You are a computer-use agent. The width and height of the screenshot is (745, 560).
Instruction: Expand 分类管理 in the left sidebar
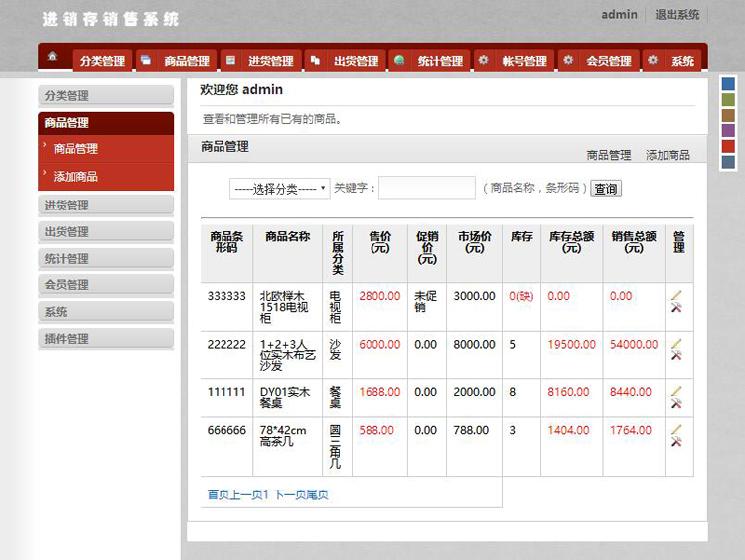tap(105, 96)
